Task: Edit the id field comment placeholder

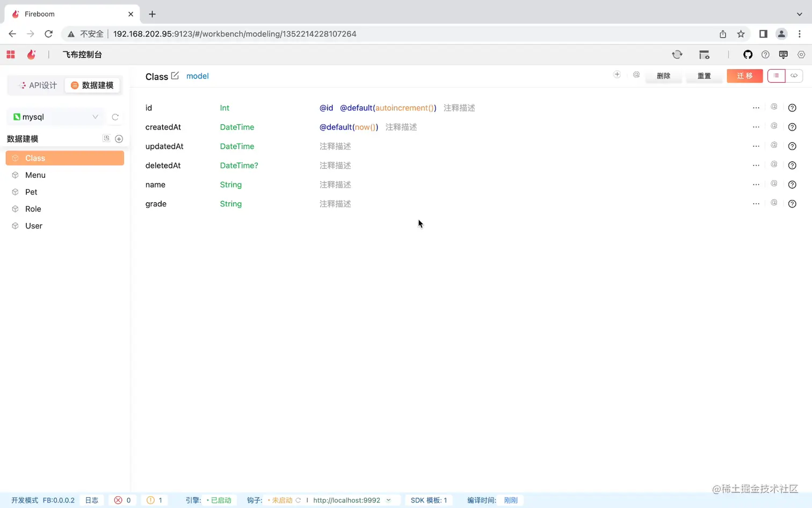Action: click(459, 108)
